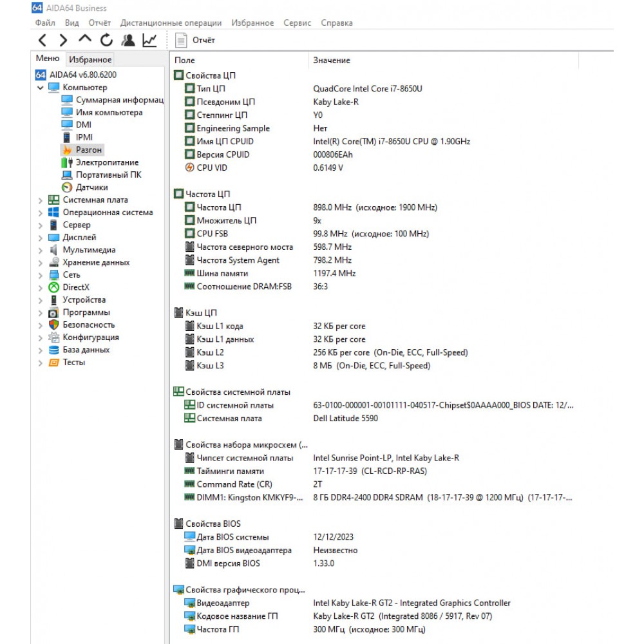Expand the Сервер tree node

coord(40,225)
